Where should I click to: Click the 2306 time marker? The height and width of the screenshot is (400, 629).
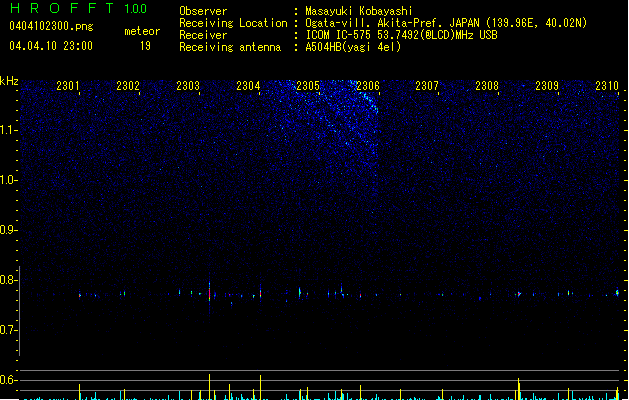pos(368,86)
